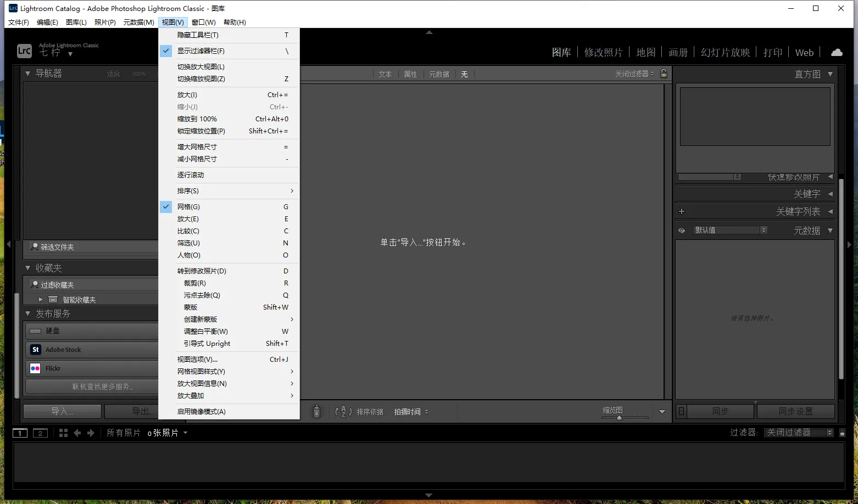Click the filter lock padlock icon
Screen dimensions: 858x504
664,74
